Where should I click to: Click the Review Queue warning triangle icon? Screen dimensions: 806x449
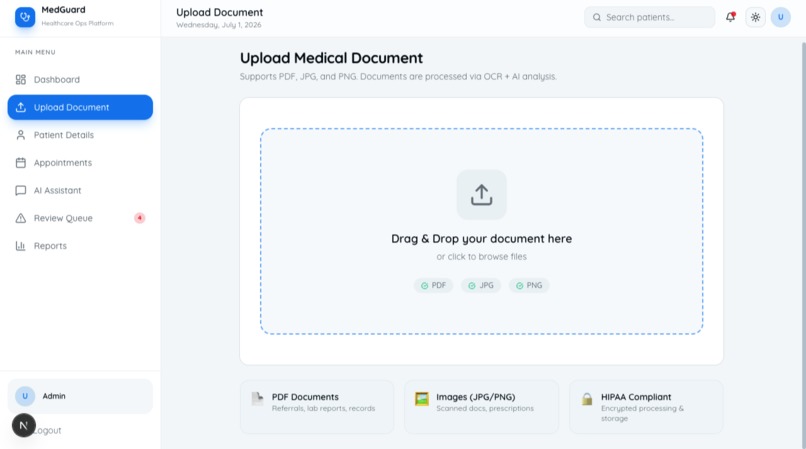click(x=21, y=219)
